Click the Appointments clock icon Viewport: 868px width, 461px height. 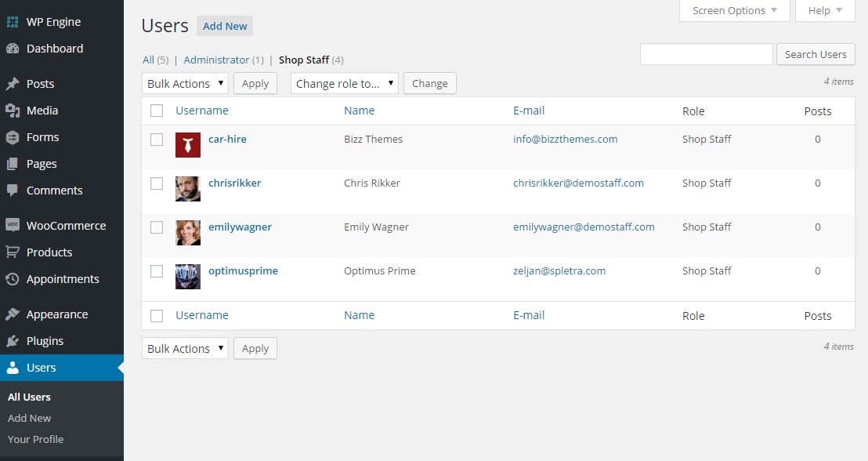[x=13, y=279]
